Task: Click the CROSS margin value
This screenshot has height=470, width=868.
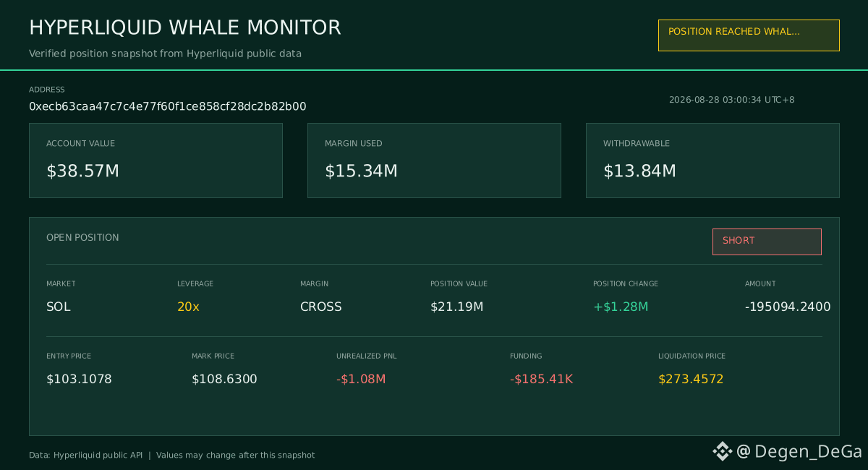Action: point(321,307)
